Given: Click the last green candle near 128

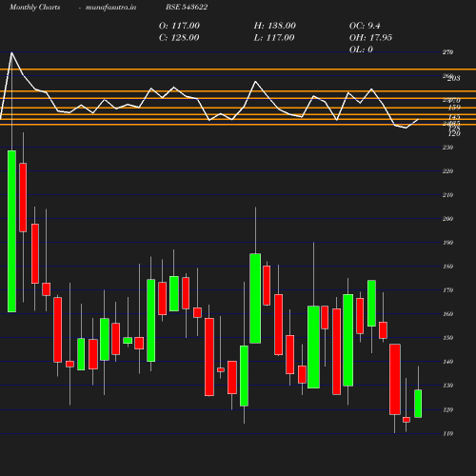Looking at the screenshot, I should click(418, 404).
